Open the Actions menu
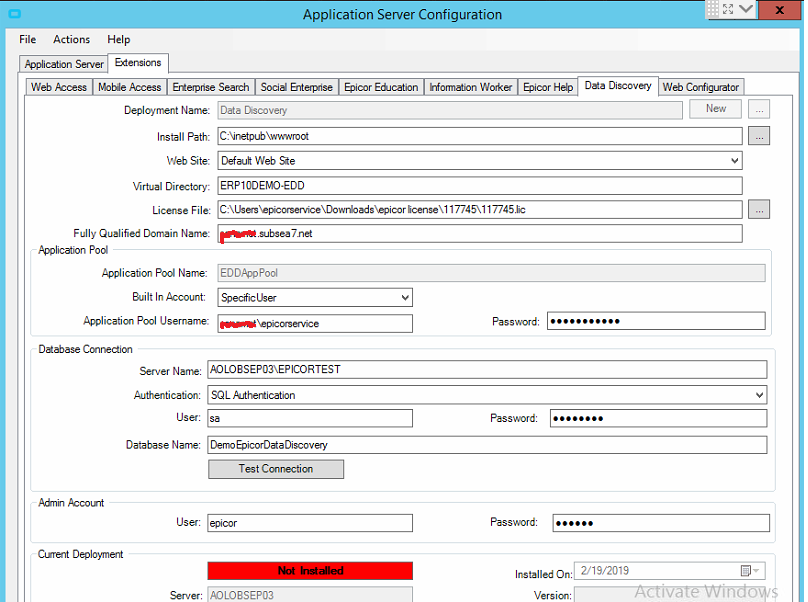The width and height of the screenshot is (808, 602). (x=71, y=39)
